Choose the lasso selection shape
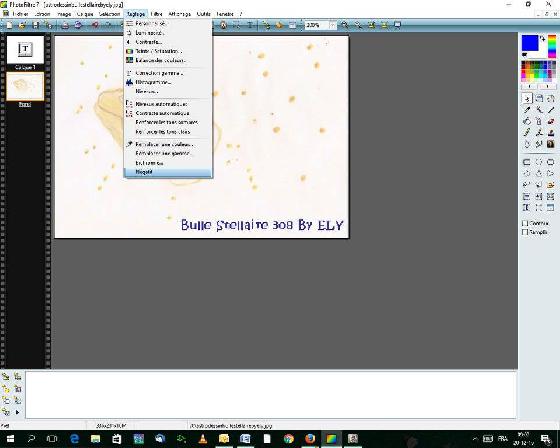The height and width of the screenshot is (448, 560). tap(527, 185)
